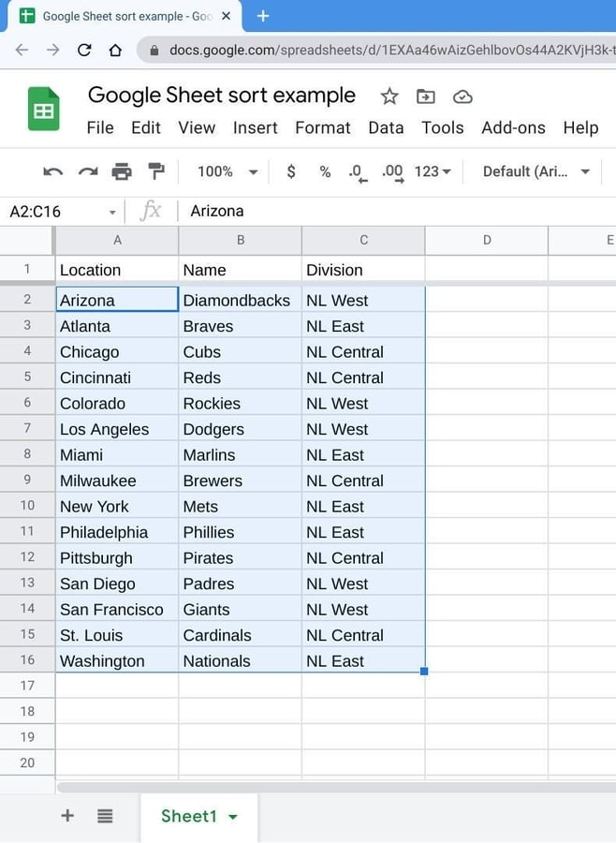Open the Format menu
Viewport: 616px width, 843px height.
[x=323, y=127]
